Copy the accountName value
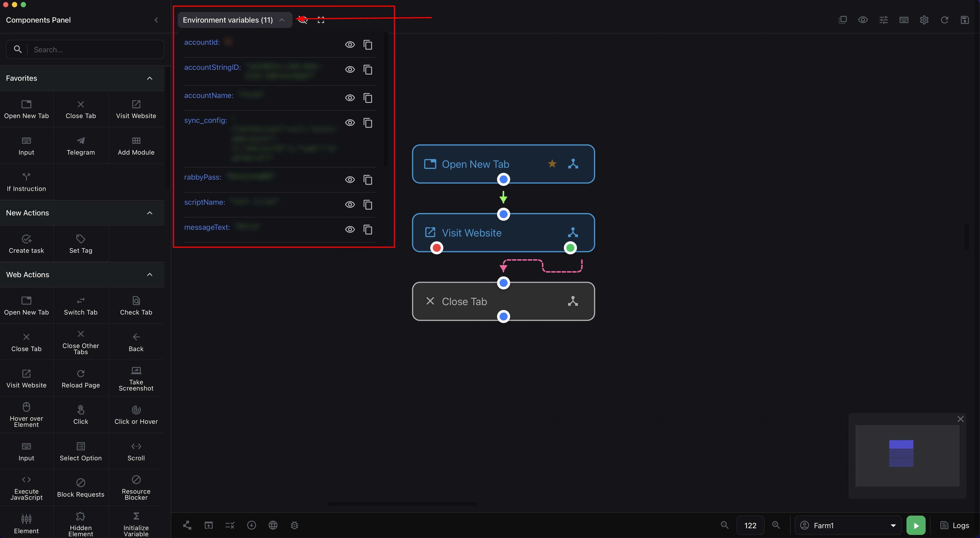This screenshot has height=538, width=980. [x=367, y=98]
